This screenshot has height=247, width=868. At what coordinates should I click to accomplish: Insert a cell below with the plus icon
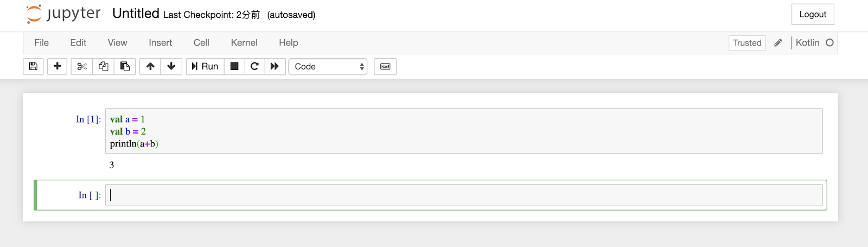[x=57, y=66]
